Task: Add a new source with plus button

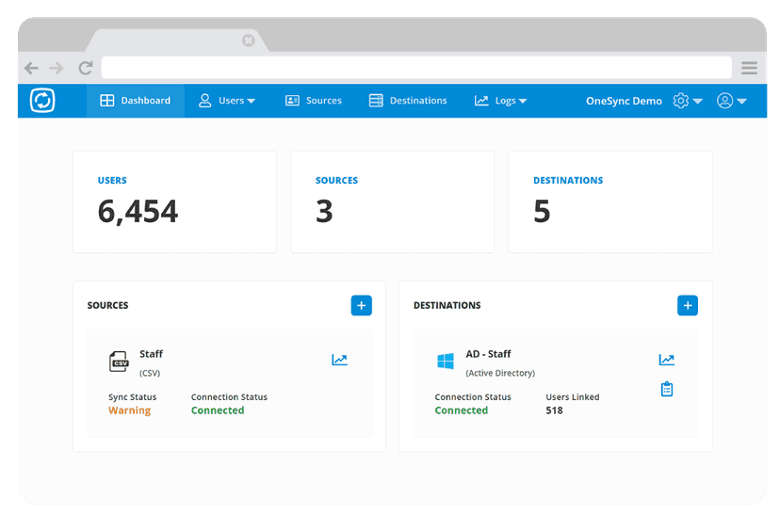Action: tap(361, 305)
